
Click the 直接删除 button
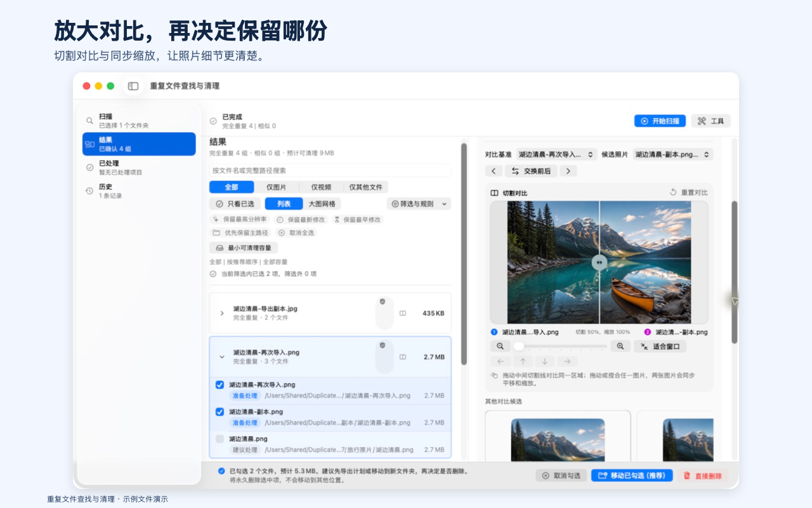coord(703,476)
